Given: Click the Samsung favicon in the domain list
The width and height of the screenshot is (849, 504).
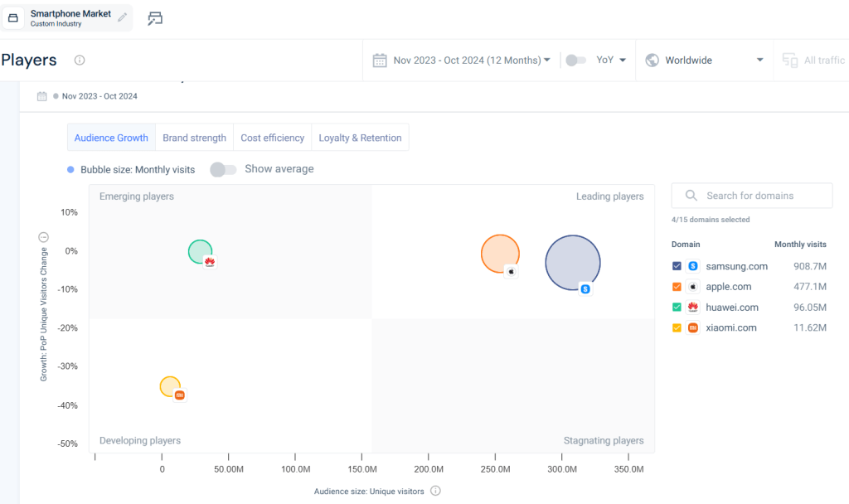Looking at the screenshot, I should pyautogui.click(x=691, y=266).
